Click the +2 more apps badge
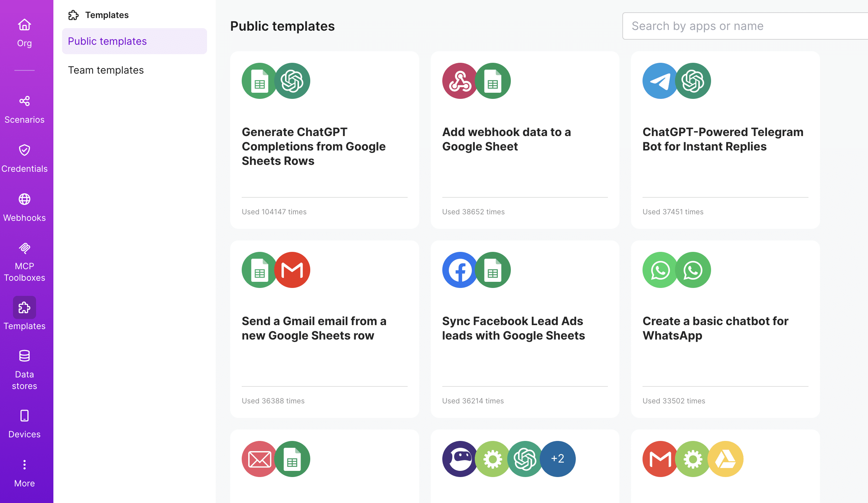868x503 pixels. coord(558,459)
